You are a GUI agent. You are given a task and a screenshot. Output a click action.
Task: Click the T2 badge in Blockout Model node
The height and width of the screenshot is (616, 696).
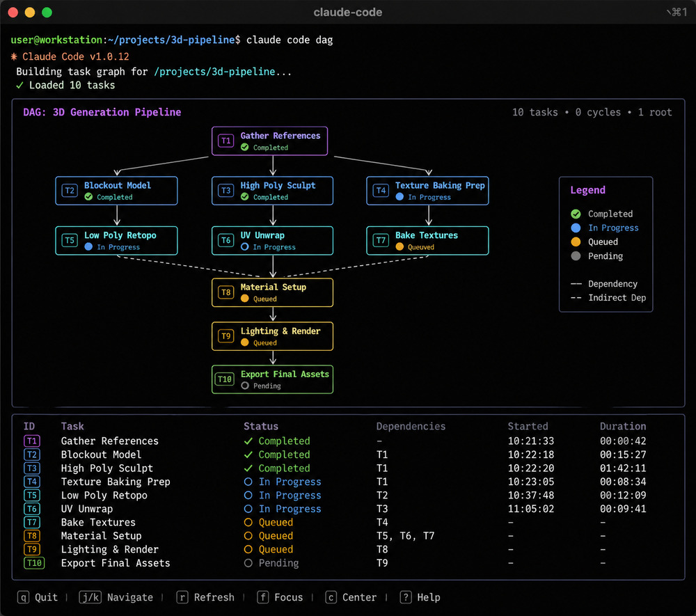(70, 191)
